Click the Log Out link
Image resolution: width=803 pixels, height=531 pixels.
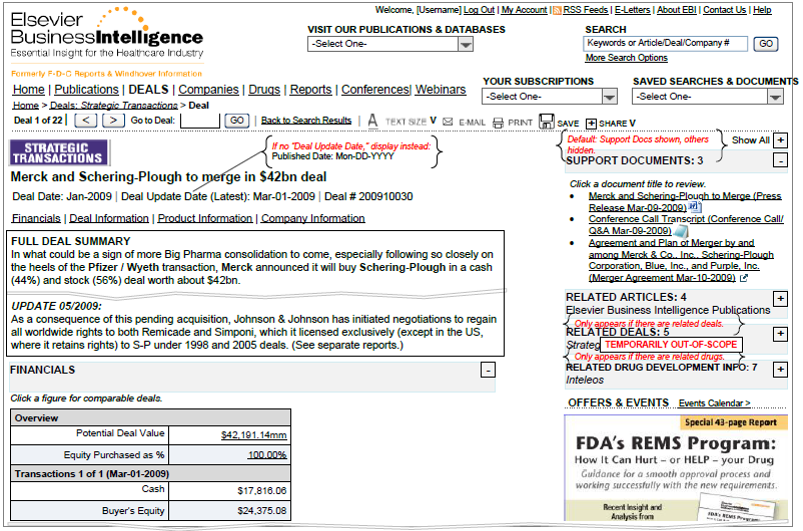(x=479, y=10)
